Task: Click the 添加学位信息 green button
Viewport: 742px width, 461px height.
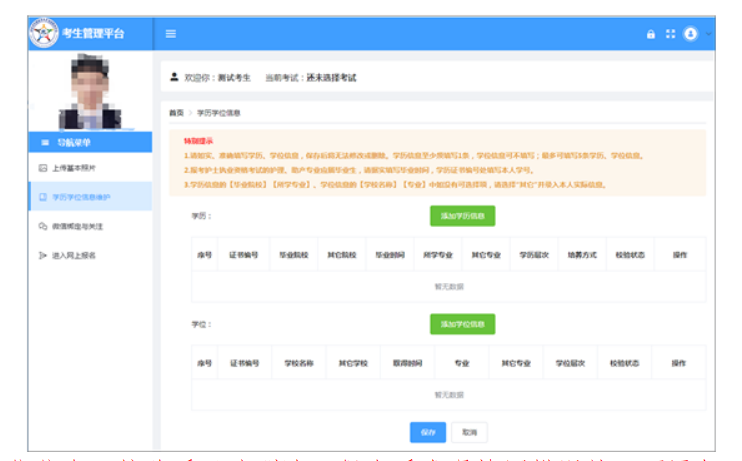Action: point(462,324)
